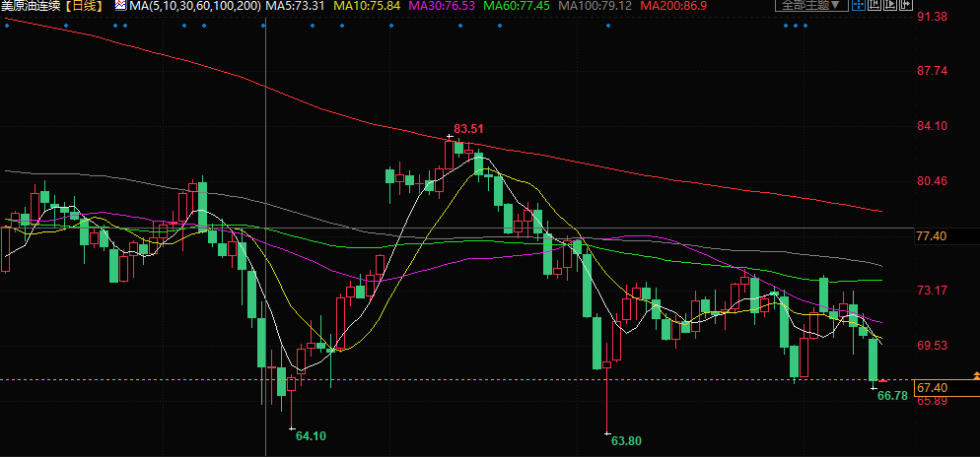Click the 日线 daily period label

tap(84, 6)
